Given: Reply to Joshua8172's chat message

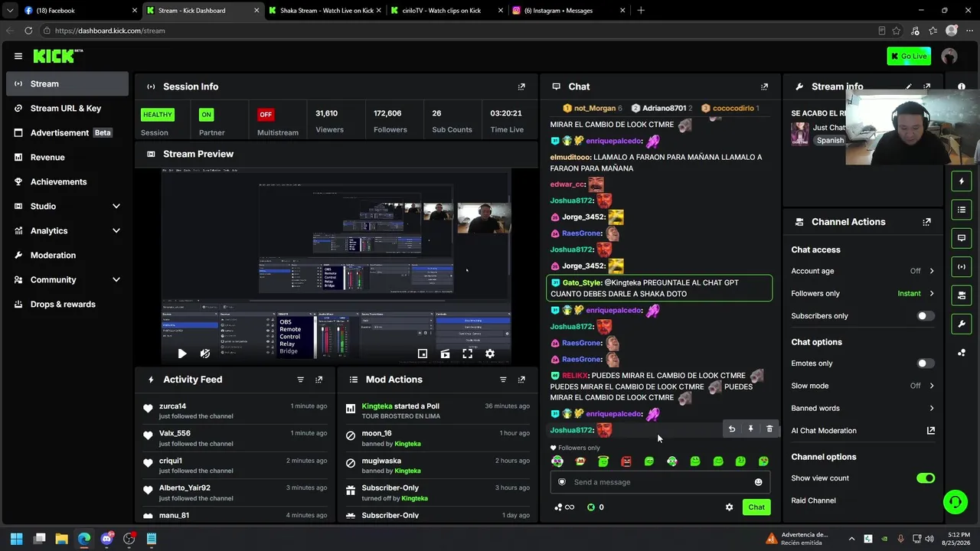Looking at the screenshot, I should pyautogui.click(x=732, y=429).
